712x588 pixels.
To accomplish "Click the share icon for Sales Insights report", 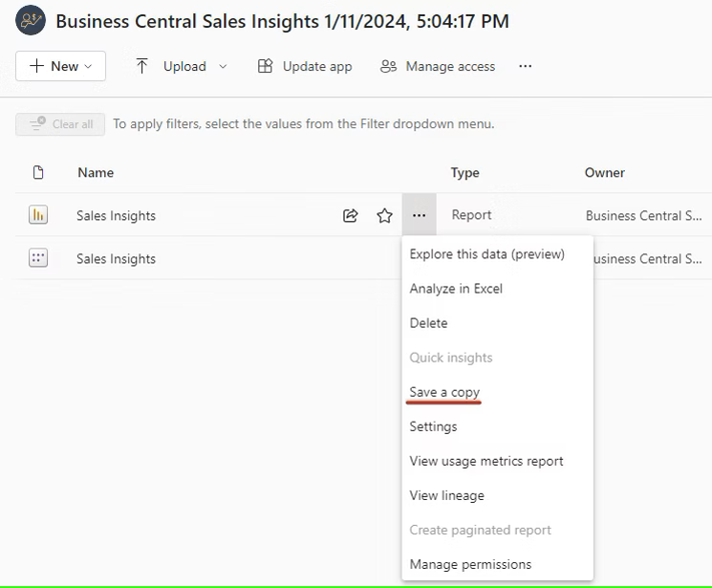I will point(351,216).
